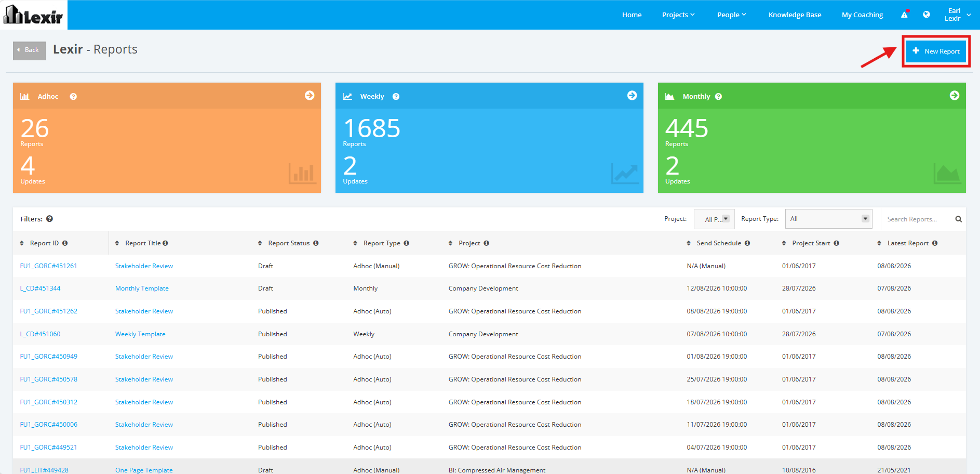The width and height of the screenshot is (980, 474).
Task: Go back with the Back button
Action: coord(29,50)
